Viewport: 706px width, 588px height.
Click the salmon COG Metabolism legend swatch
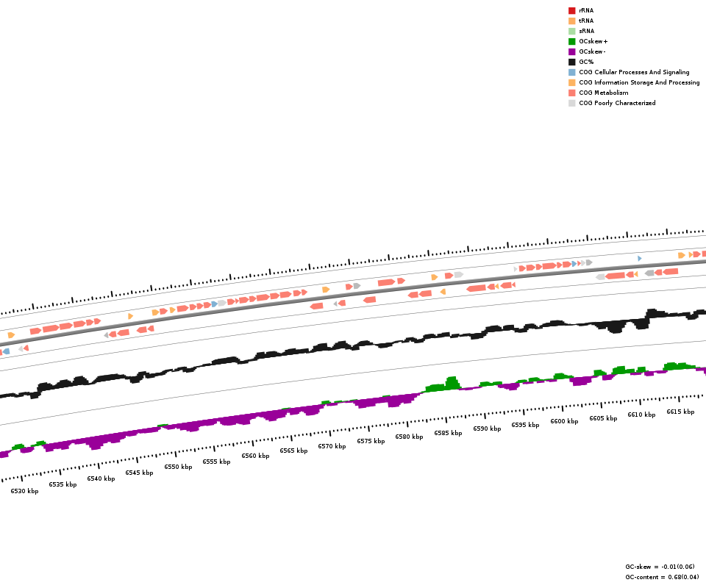tap(571, 93)
